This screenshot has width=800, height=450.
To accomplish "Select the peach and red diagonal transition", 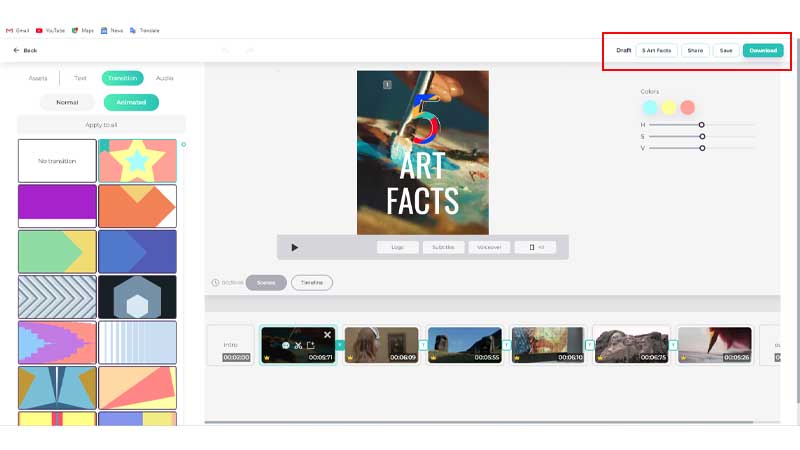I will [137, 388].
